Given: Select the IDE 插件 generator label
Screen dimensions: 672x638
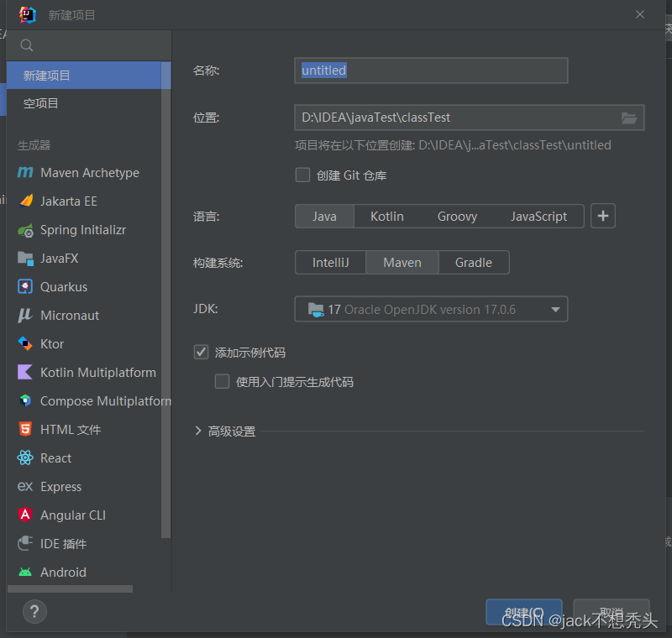Looking at the screenshot, I should click(64, 544).
